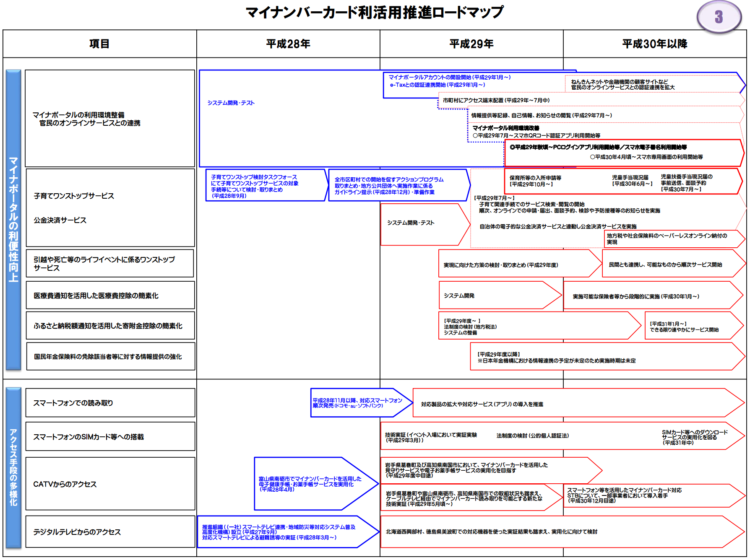Click マイナポータルアカウントの開設開始 text
This screenshot has height=560, width=750.
(449, 77)
